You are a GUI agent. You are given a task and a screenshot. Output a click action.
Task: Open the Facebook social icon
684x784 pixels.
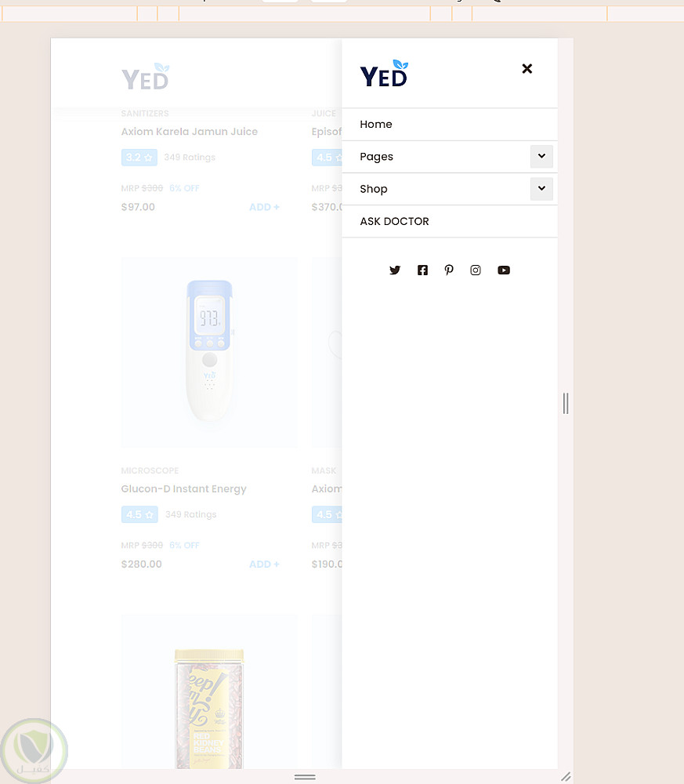(x=422, y=270)
